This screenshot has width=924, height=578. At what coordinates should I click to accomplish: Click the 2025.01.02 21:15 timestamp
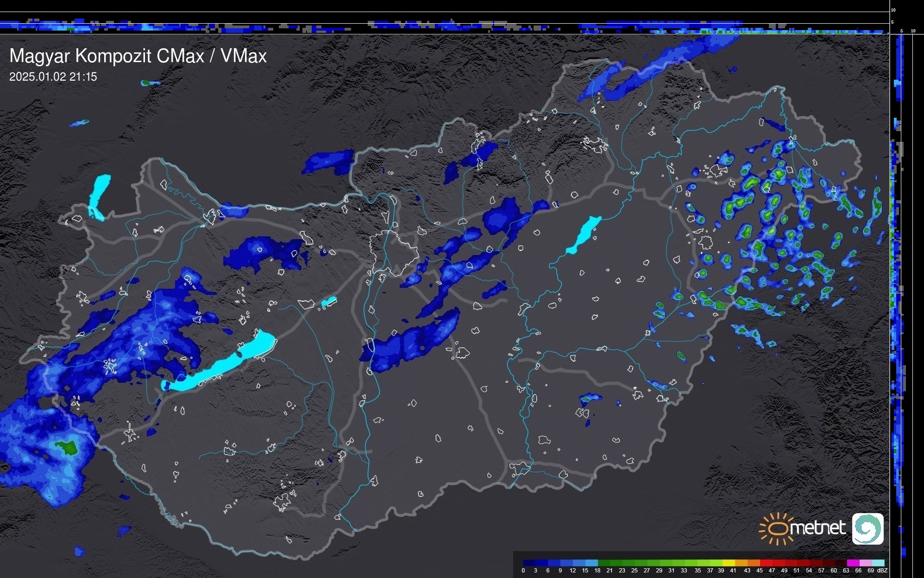pos(53,77)
